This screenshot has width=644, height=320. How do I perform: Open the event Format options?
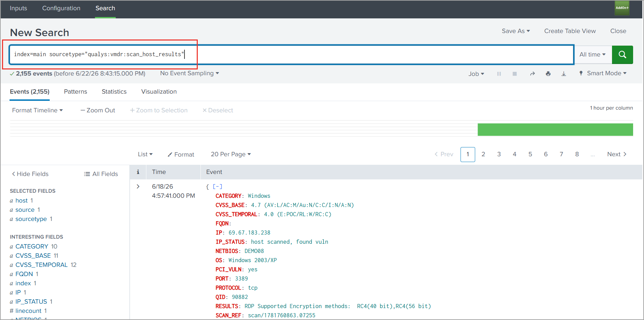pyautogui.click(x=181, y=155)
